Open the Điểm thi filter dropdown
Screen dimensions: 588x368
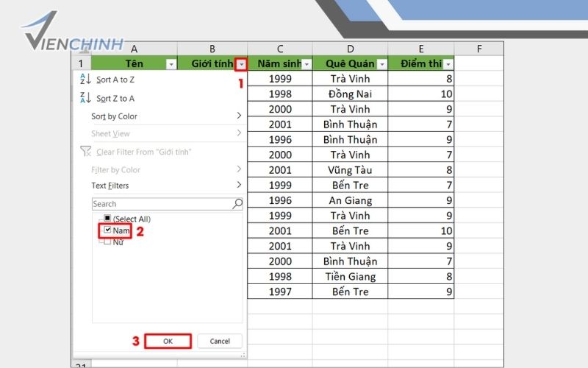[448, 65]
